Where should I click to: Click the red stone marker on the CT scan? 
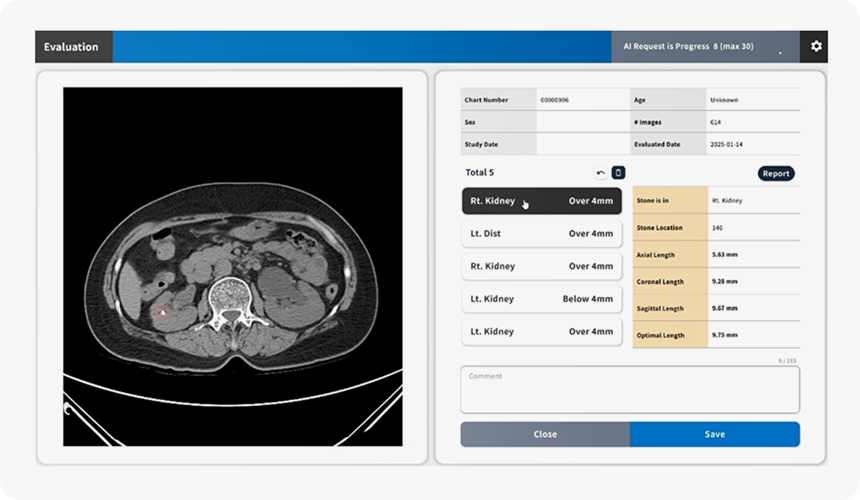(164, 313)
